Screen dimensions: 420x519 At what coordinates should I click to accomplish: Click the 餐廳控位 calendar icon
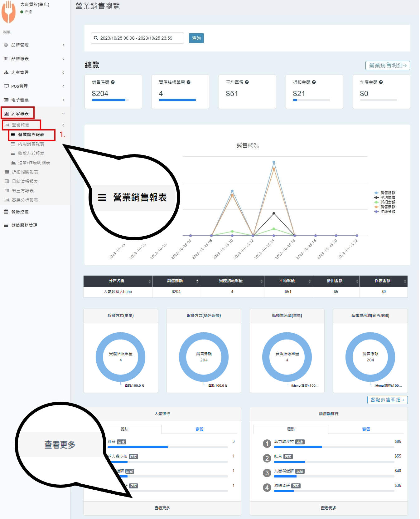coord(6,212)
